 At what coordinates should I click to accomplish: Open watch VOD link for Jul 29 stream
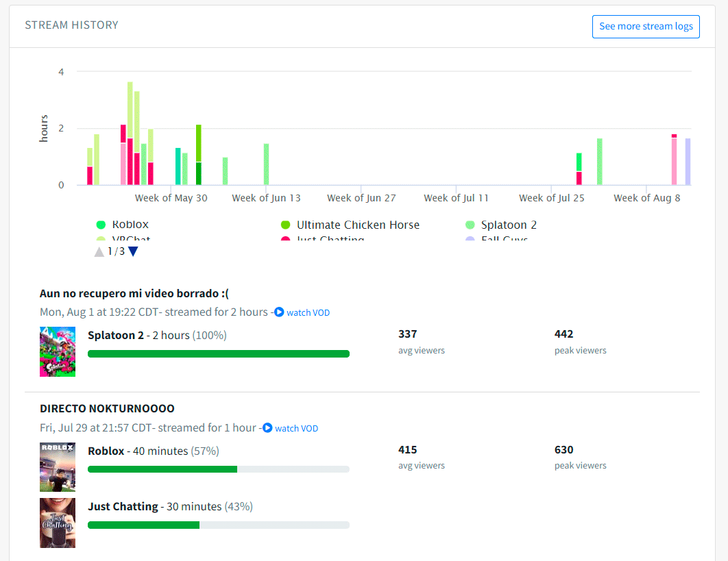(296, 428)
